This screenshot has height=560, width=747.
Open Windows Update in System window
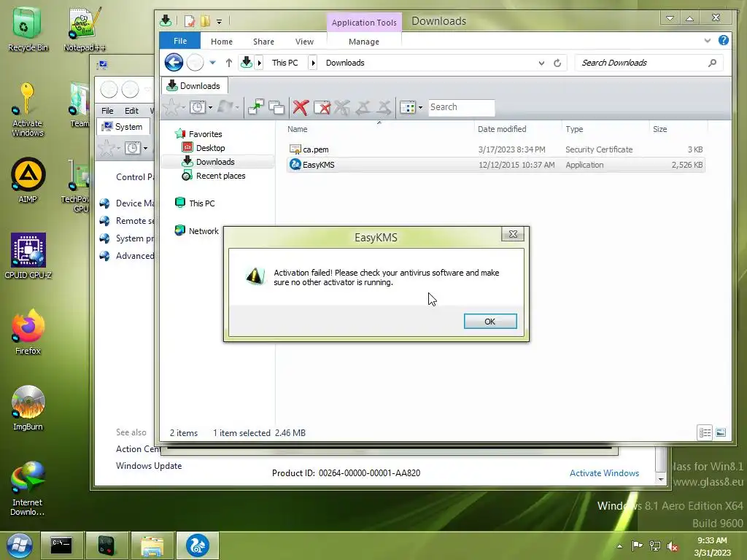(x=149, y=466)
